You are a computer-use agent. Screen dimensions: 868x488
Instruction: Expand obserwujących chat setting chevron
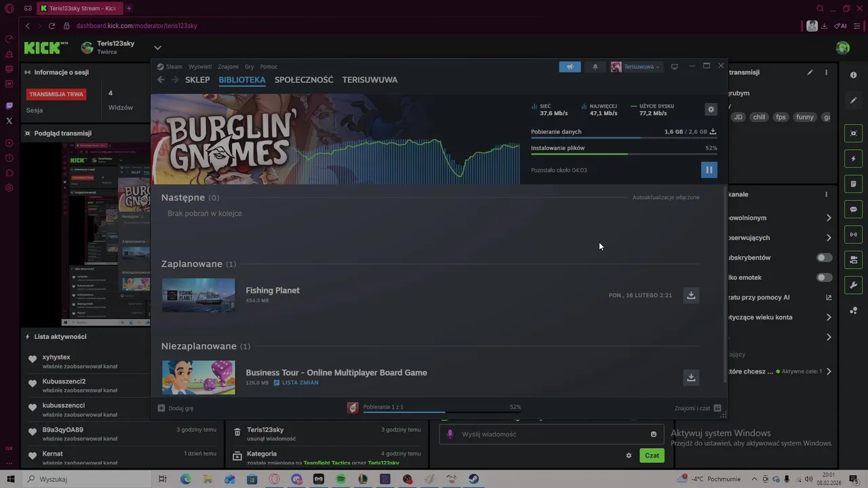[829, 238]
